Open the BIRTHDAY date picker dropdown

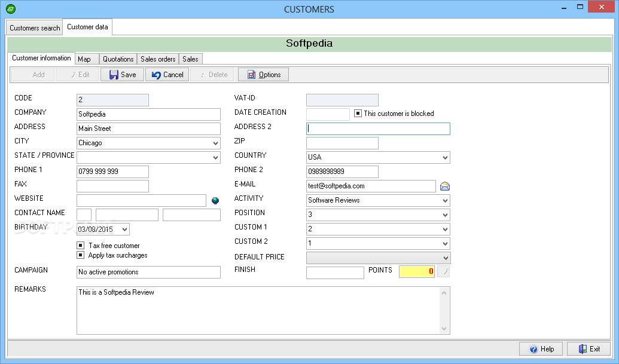(x=124, y=229)
